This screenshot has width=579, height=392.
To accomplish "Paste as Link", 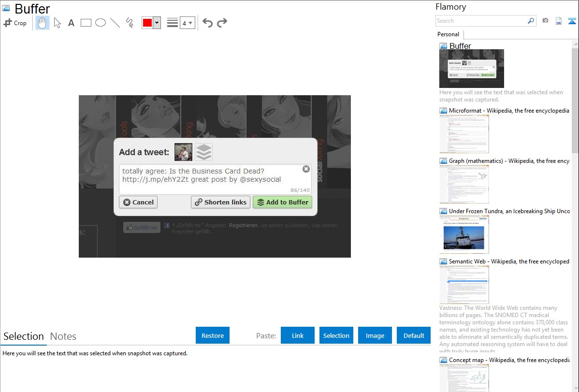I will [298, 335].
